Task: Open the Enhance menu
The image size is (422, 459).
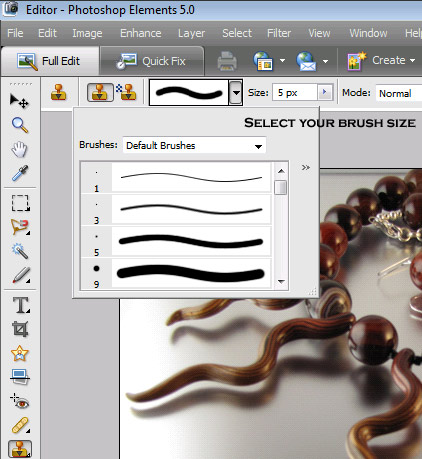Action: [x=141, y=33]
